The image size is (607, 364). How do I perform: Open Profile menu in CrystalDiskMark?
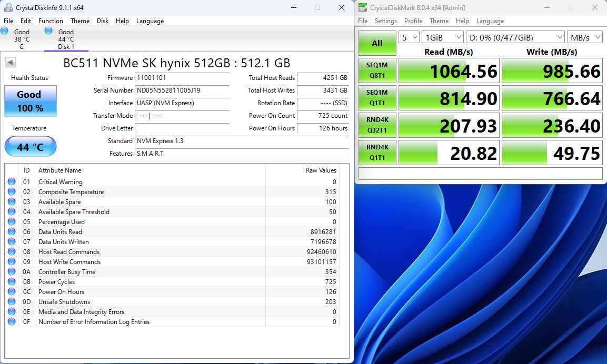click(413, 21)
